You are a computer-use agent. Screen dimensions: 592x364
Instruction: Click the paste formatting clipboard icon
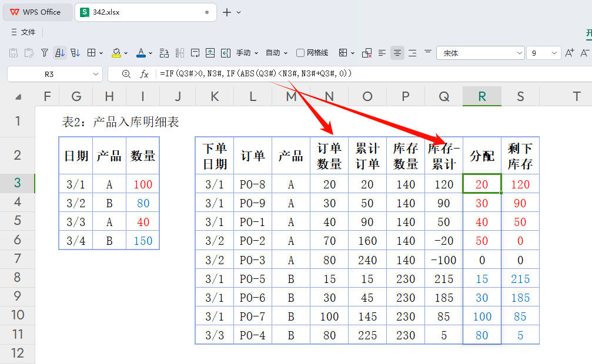(29, 53)
